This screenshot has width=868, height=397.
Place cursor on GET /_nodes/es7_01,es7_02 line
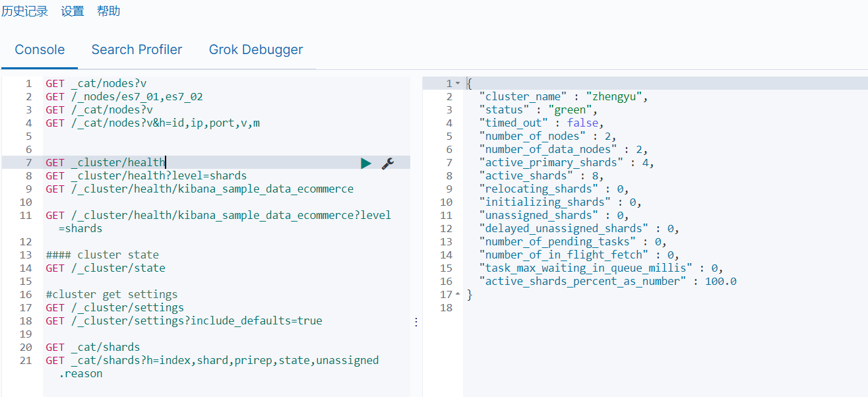click(124, 97)
